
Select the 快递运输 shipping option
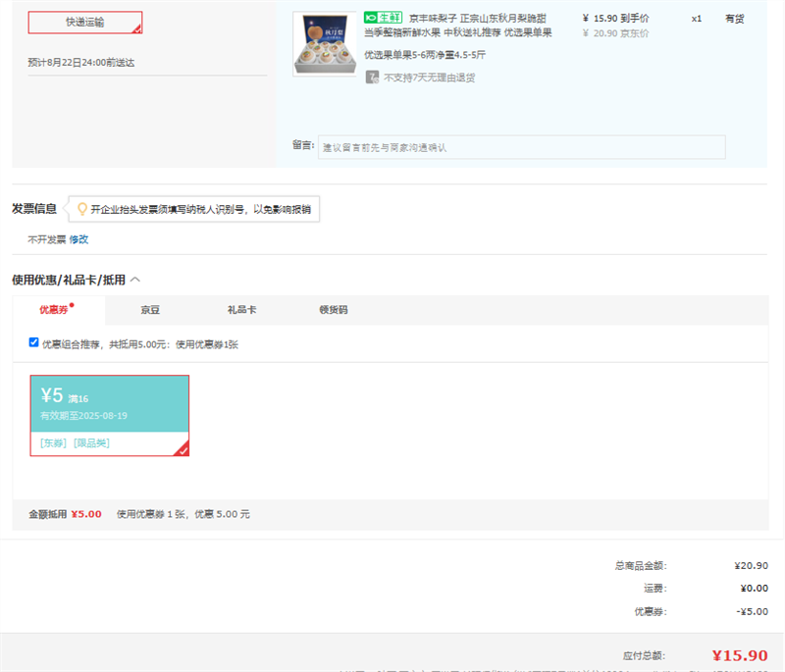tap(85, 23)
